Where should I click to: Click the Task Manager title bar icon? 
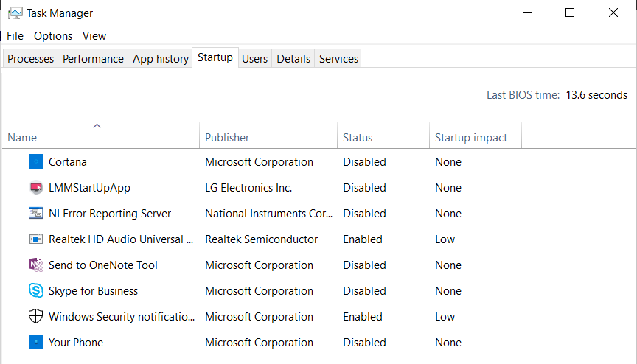tap(15, 13)
